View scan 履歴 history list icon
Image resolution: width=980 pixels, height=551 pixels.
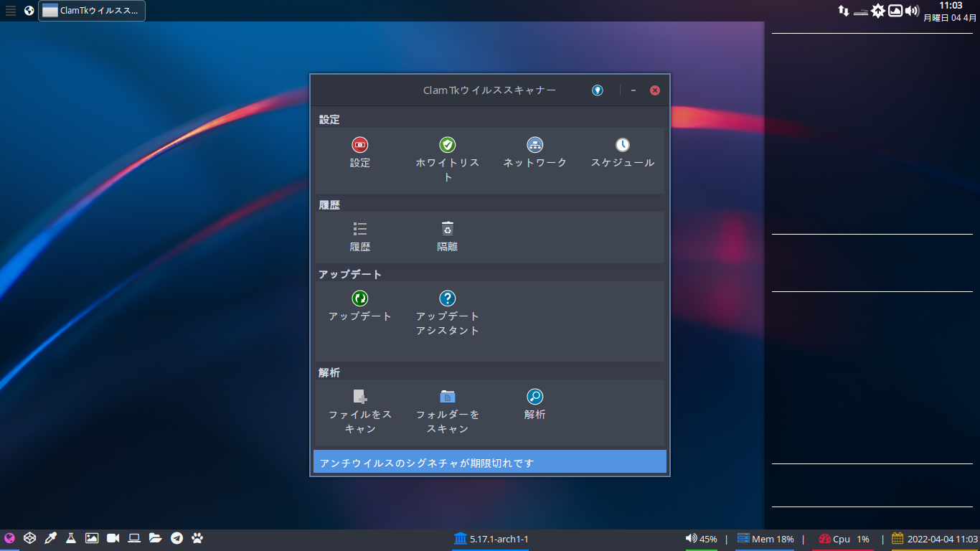pyautogui.click(x=360, y=229)
